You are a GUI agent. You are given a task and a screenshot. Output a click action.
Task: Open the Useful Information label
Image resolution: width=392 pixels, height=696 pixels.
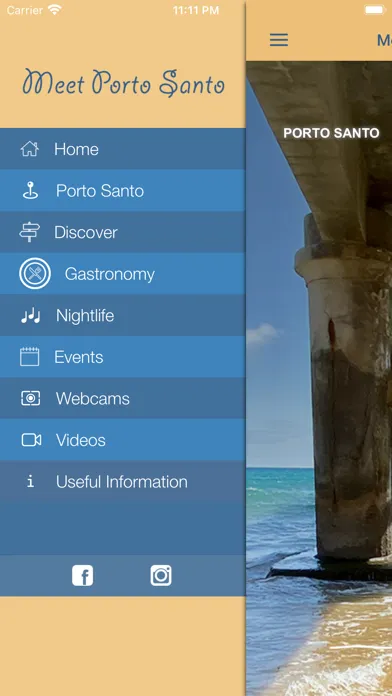click(122, 482)
